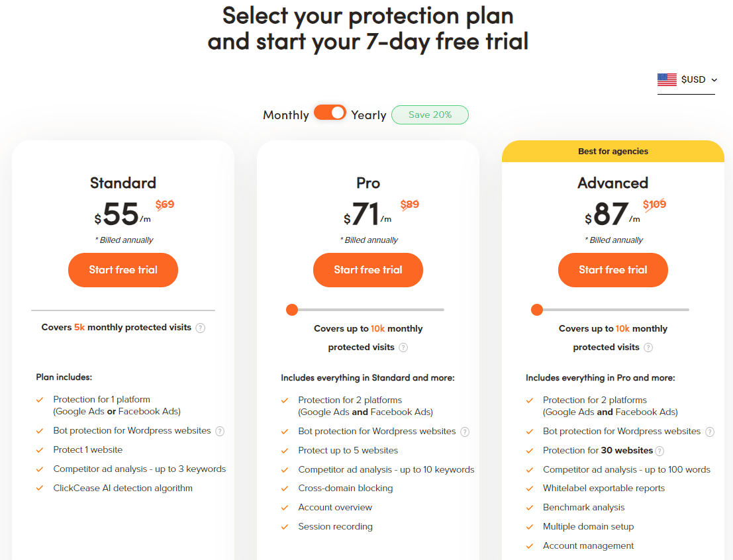Click the Advanced plan's visits slider handle
This screenshot has width=733, height=560.
[537, 309]
